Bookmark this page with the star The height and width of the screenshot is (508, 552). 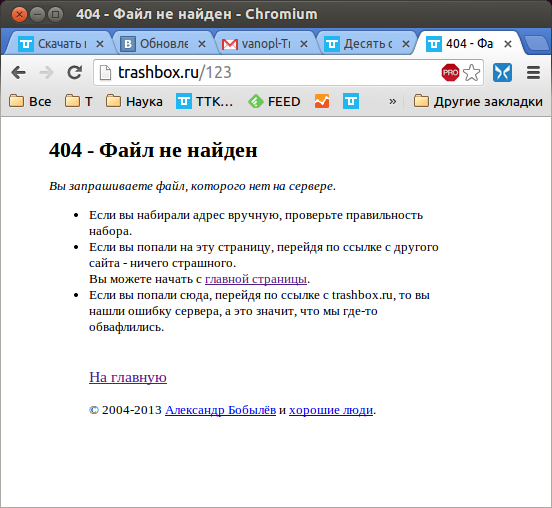471,73
